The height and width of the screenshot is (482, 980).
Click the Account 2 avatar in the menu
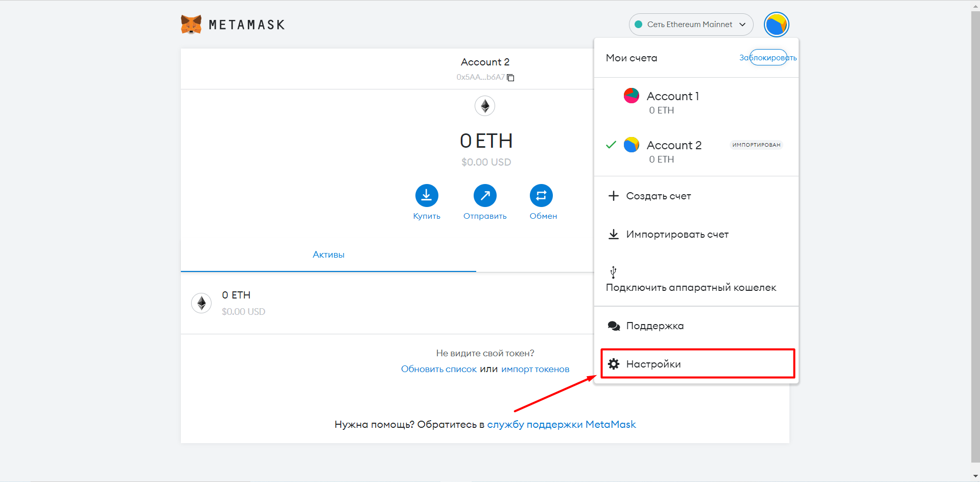[632, 145]
